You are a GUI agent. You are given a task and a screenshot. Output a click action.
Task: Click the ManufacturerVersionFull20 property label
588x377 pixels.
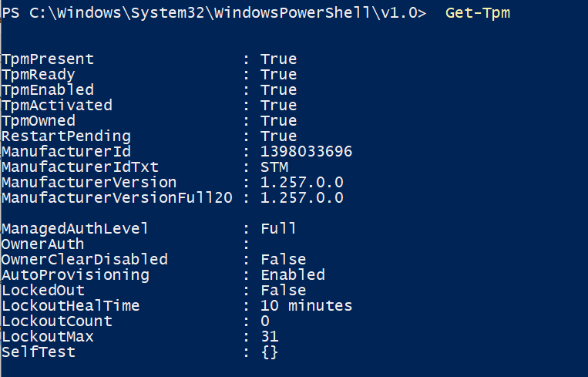(117, 197)
